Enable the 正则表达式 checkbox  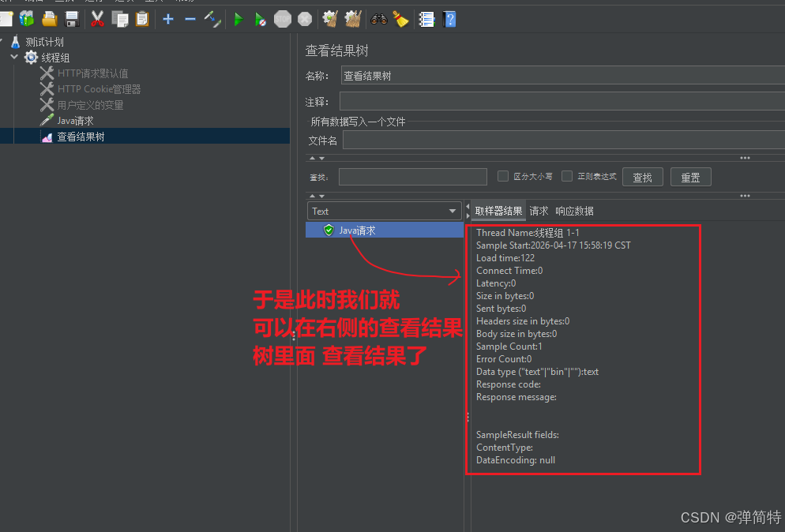566,176
